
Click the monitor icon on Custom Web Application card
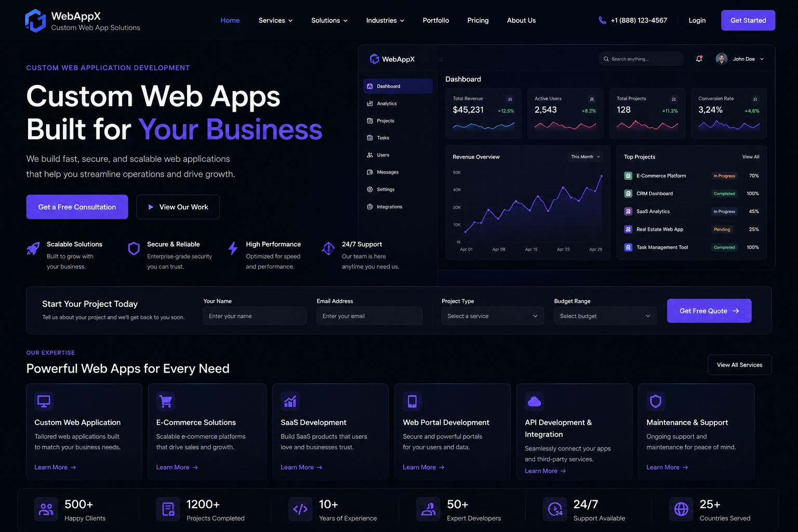[44, 401]
